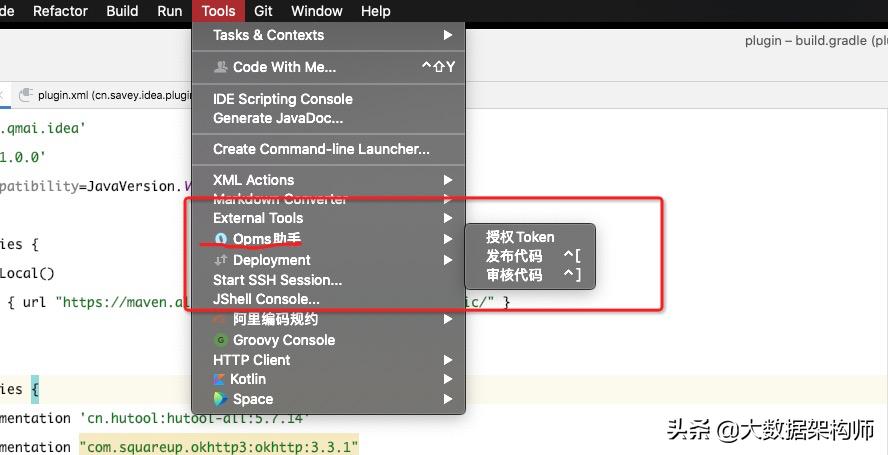Expand the External Tools submenu arrow
The width and height of the screenshot is (888, 455).
coord(448,218)
